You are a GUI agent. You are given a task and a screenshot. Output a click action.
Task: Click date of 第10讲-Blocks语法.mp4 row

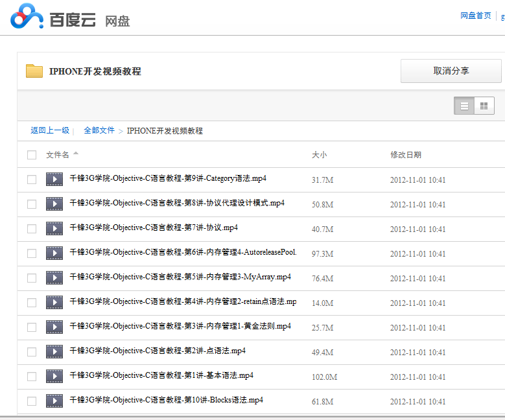click(417, 402)
